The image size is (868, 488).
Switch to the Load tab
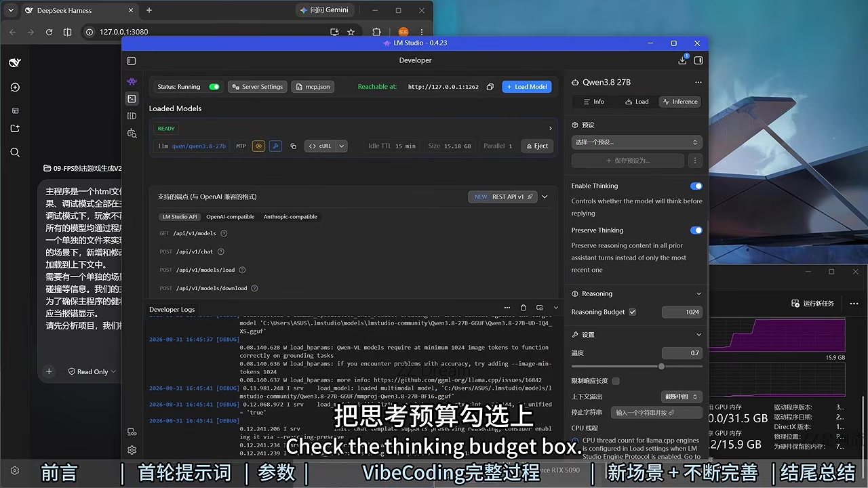coord(637,102)
